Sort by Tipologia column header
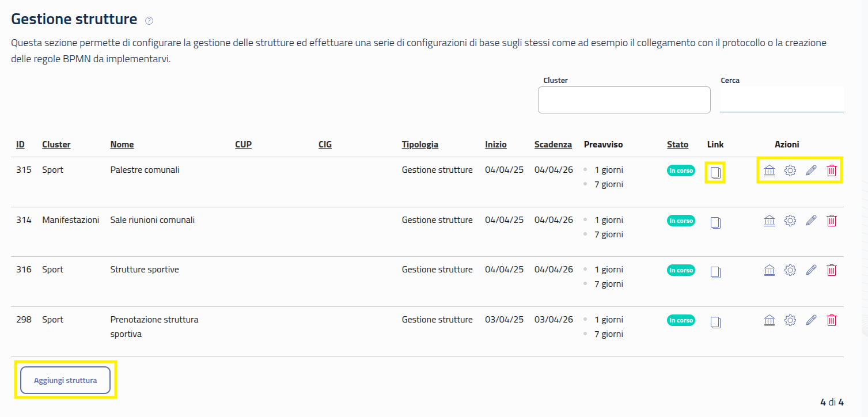 point(420,145)
